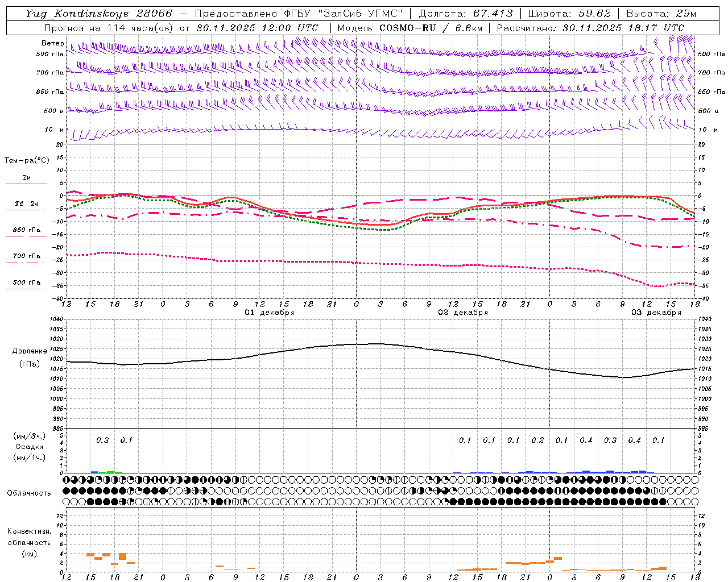Click the 2м temperature legend label
728x582 pixels.
pyautogui.click(x=27, y=177)
